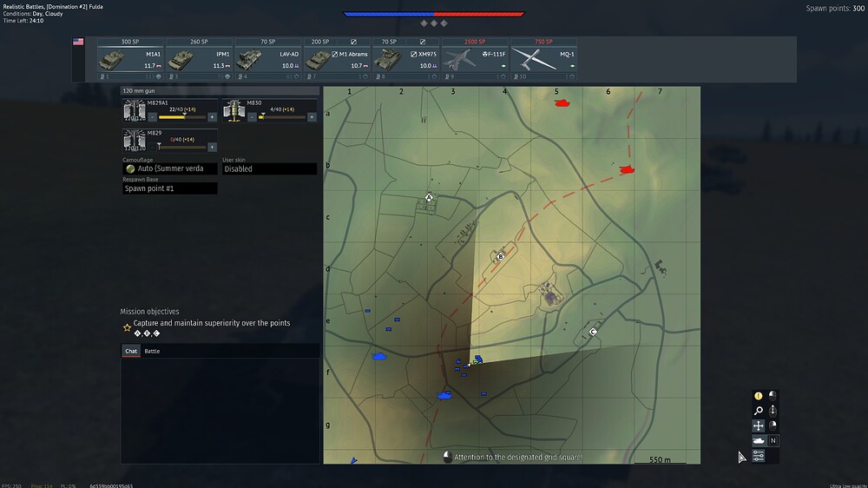Click the mouse-wheel hint icon

point(773,411)
